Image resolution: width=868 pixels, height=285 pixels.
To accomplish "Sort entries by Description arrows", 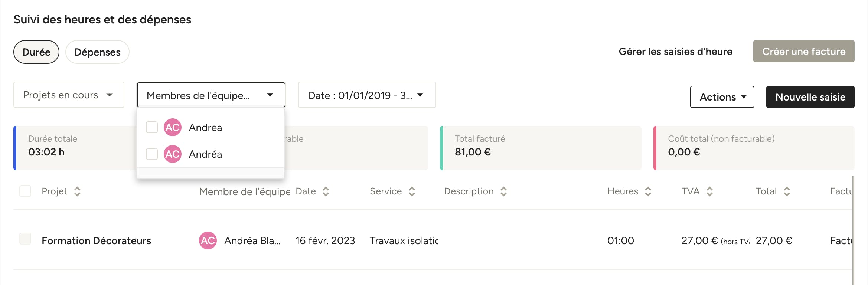I will (503, 191).
